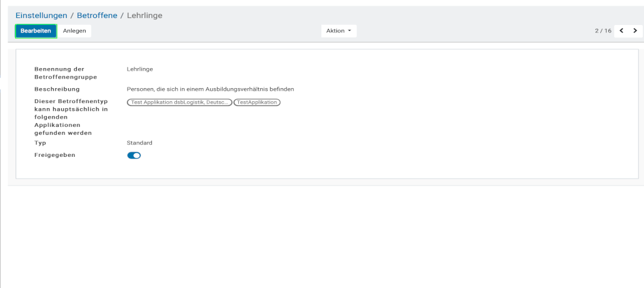The height and width of the screenshot is (288, 644).
Task: Go to previous record arrow
Action: pos(621,31)
